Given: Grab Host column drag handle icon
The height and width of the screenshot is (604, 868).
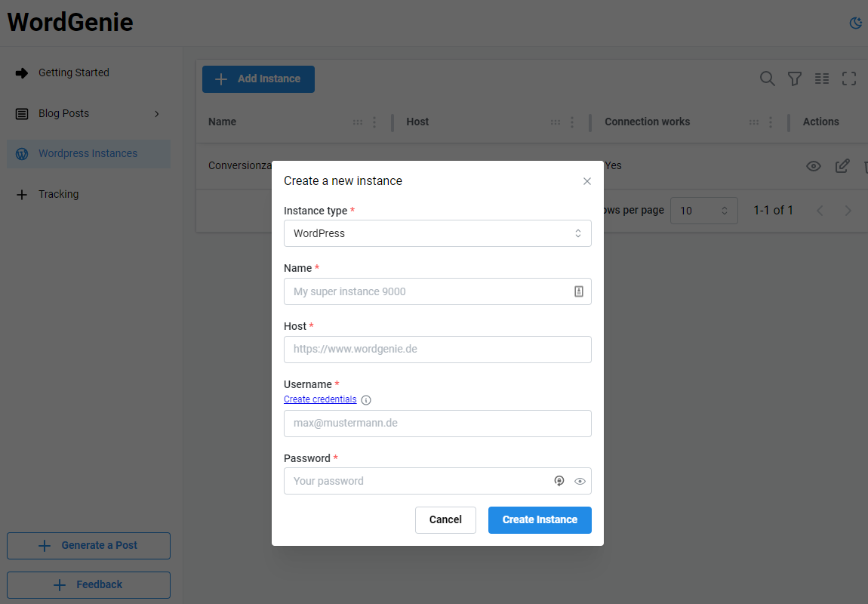Looking at the screenshot, I should pyautogui.click(x=556, y=122).
